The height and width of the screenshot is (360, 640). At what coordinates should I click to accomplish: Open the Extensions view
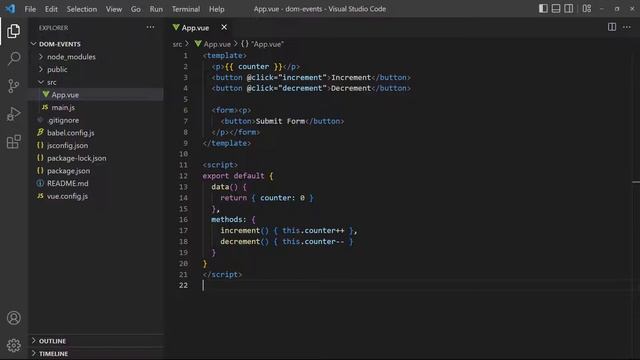[13, 142]
